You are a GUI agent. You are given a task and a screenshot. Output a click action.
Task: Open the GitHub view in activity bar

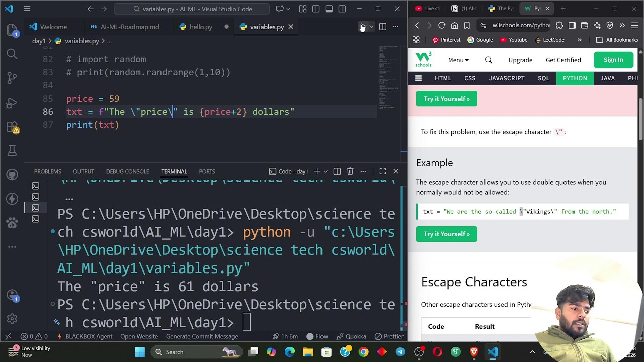tap(12, 174)
